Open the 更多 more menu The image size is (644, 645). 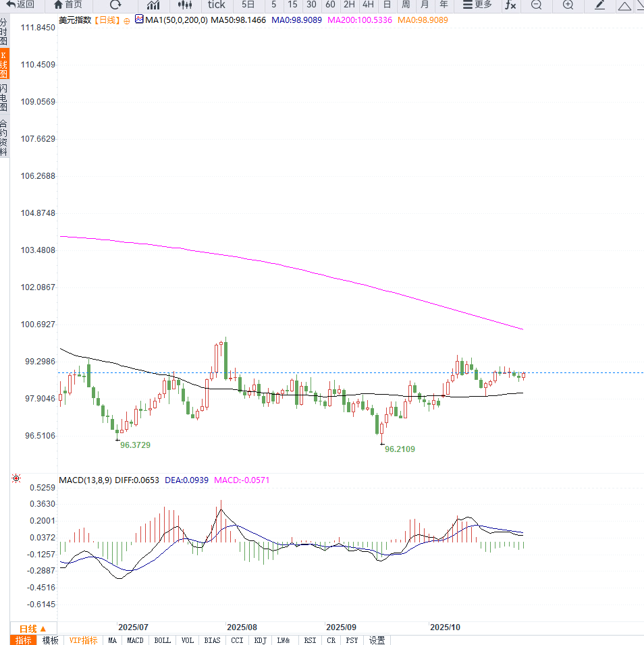point(477,5)
